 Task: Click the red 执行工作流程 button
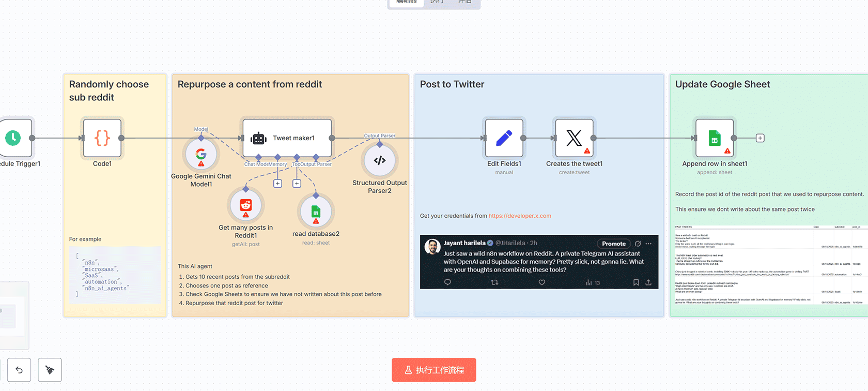click(x=433, y=370)
